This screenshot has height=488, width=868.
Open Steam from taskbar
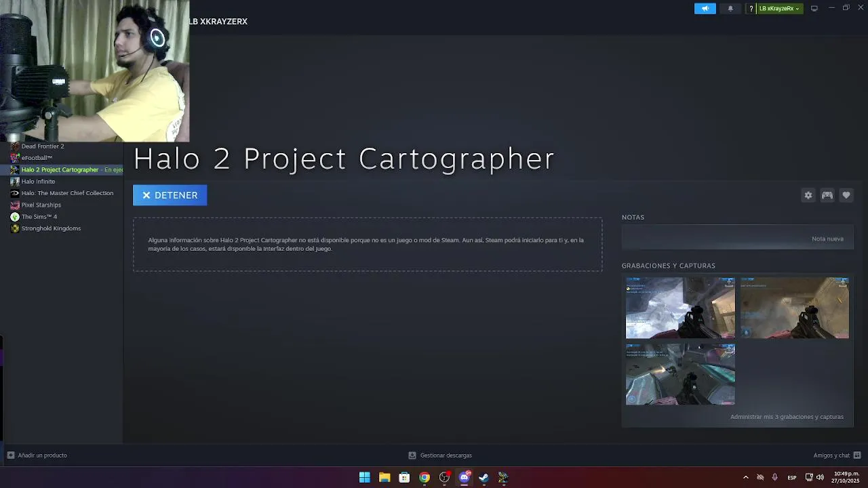tap(484, 477)
